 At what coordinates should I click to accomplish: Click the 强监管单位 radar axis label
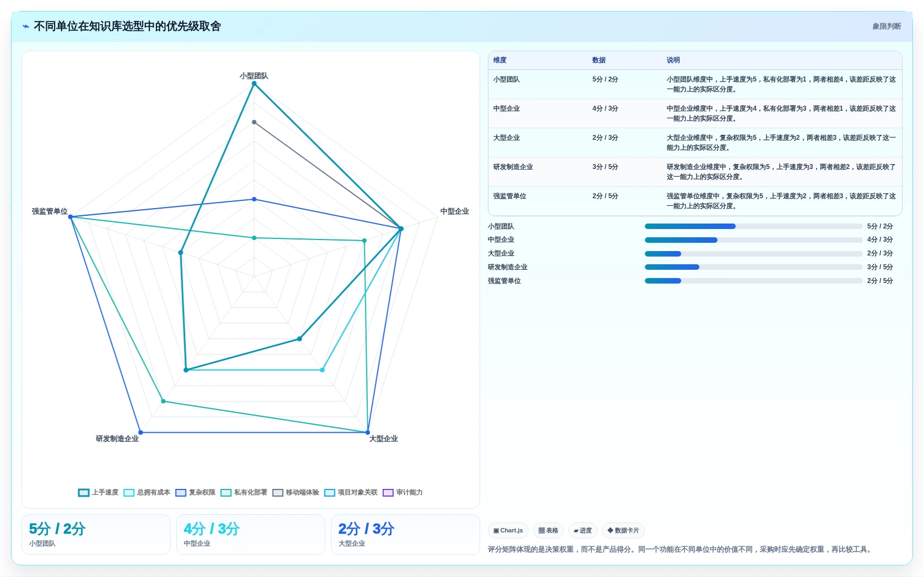50,211
